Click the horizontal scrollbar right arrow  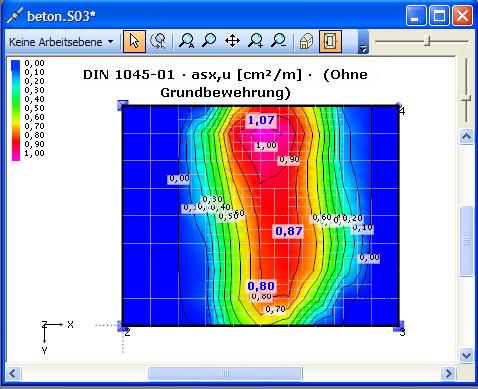(x=449, y=373)
